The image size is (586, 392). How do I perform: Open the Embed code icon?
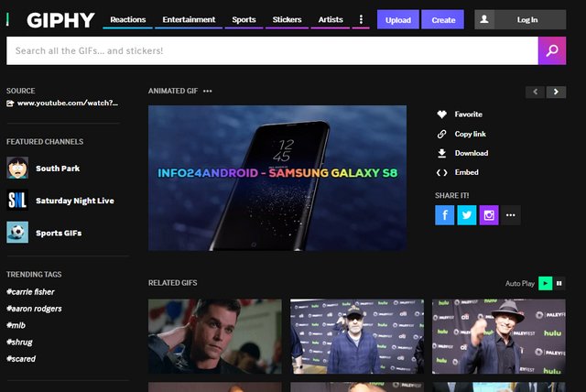click(x=441, y=172)
